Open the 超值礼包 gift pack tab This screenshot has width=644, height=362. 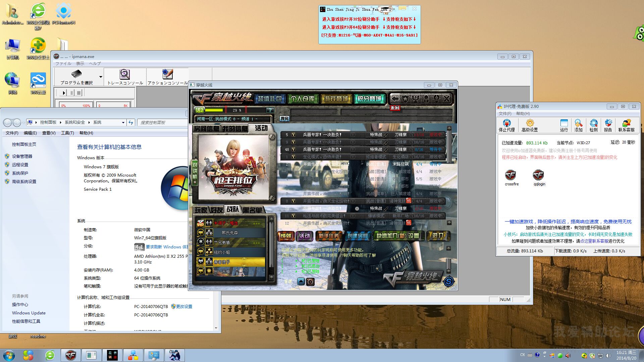(270, 99)
